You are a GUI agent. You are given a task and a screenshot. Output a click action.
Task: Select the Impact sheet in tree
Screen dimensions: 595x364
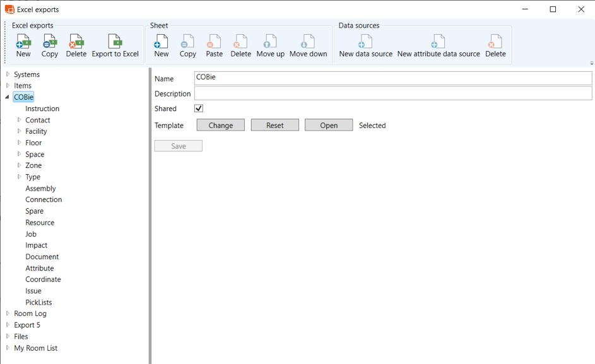pos(37,245)
